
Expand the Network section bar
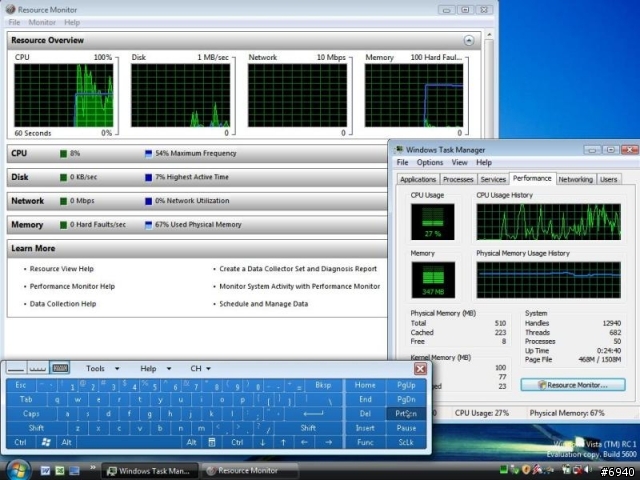pos(197,201)
